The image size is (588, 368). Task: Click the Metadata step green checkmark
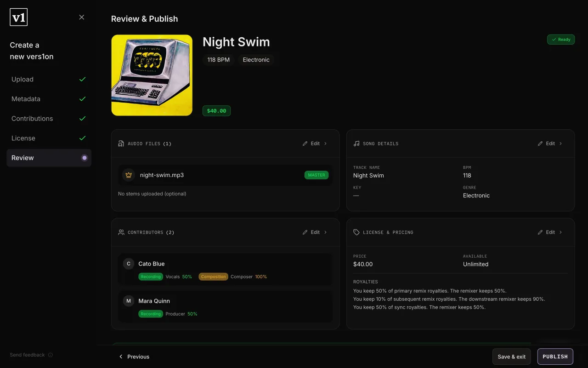(x=83, y=99)
